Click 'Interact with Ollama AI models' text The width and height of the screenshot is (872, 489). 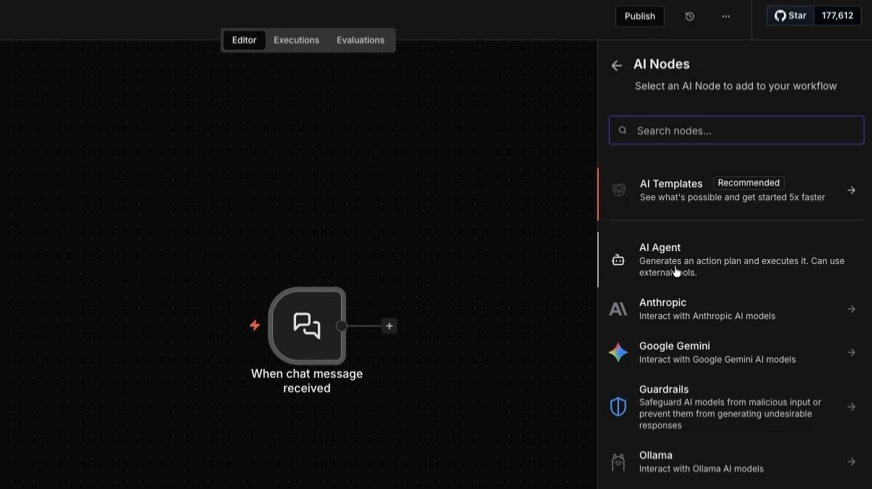click(701, 469)
